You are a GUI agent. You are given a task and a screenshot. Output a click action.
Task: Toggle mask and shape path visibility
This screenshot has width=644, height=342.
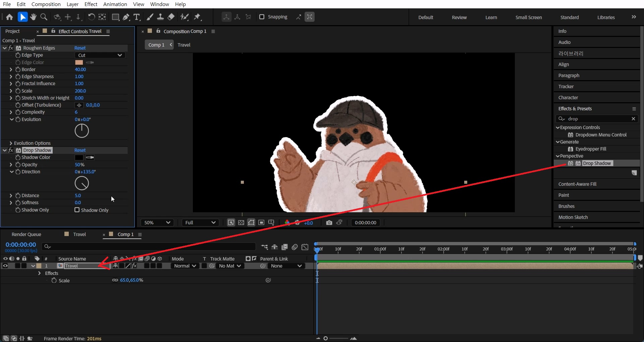coord(251,223)
